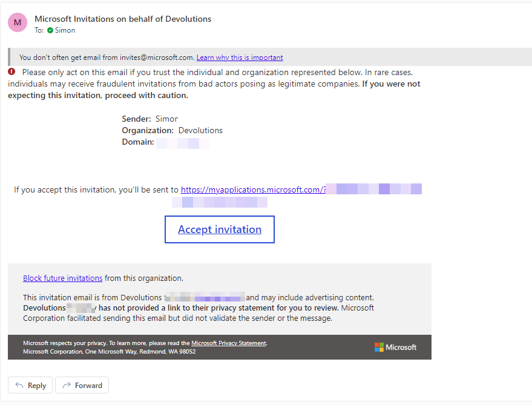Open the Microsoft Privacy Statement link
The image size is (532, 405).
tap(228, 343)
